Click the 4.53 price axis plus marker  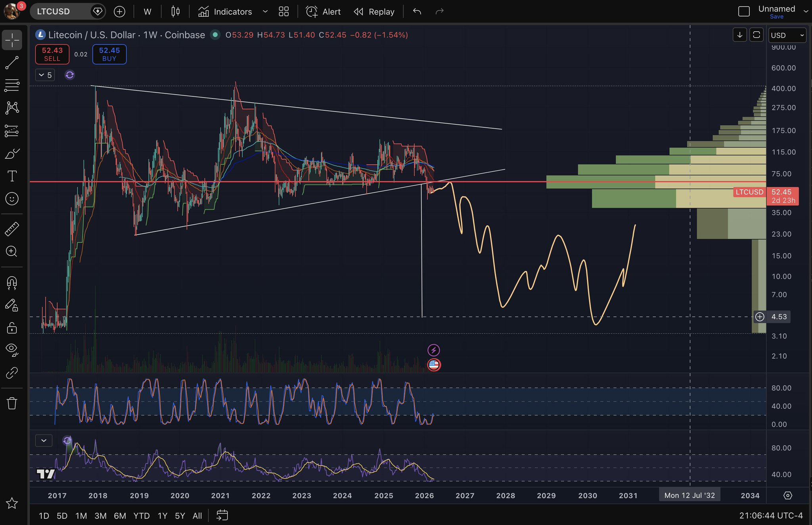click(x=760, y=317)
